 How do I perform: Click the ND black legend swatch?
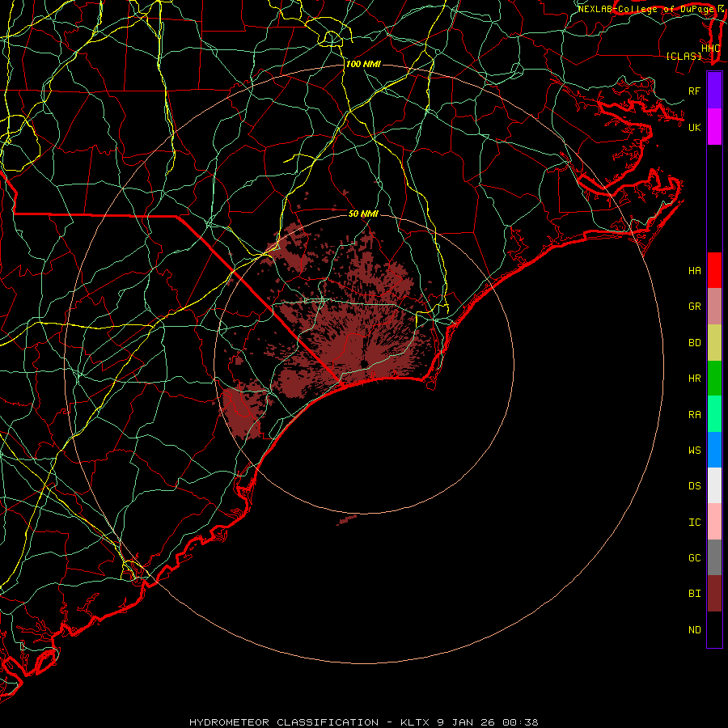[x=714, y=629]
